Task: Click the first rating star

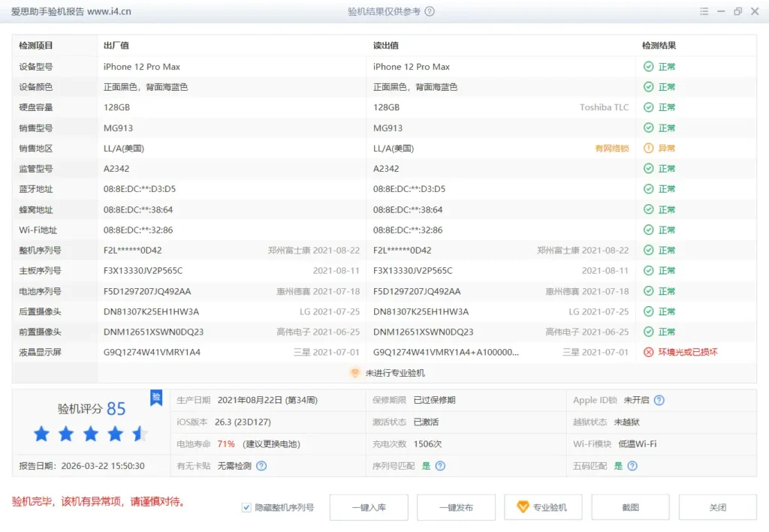Action: pos(42,434)
